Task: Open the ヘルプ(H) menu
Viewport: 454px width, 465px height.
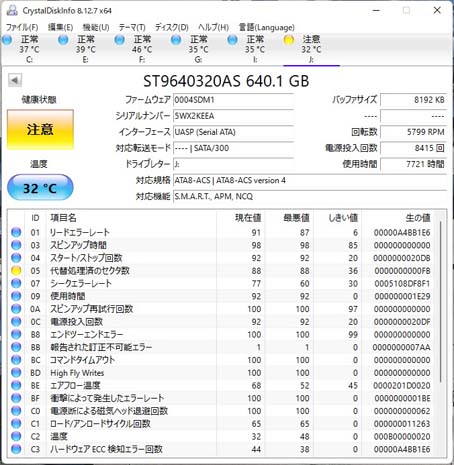Action: tap(213, 27)
